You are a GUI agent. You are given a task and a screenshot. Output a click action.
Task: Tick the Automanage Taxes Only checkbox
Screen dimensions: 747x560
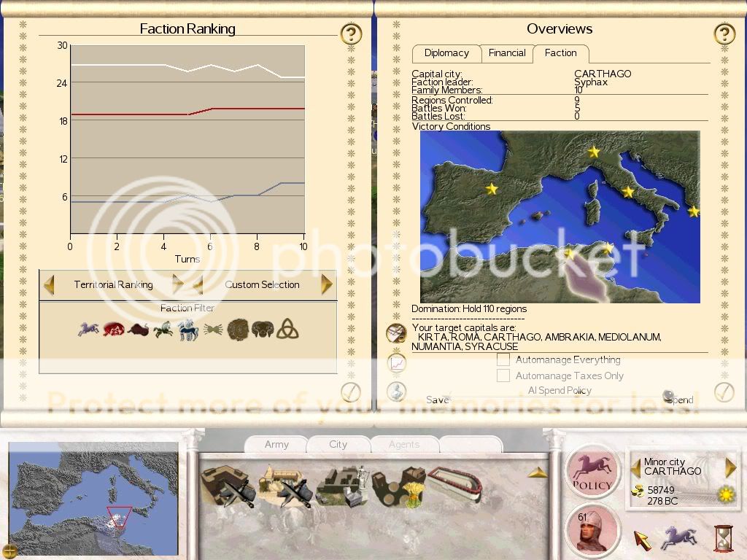point(503,376)
